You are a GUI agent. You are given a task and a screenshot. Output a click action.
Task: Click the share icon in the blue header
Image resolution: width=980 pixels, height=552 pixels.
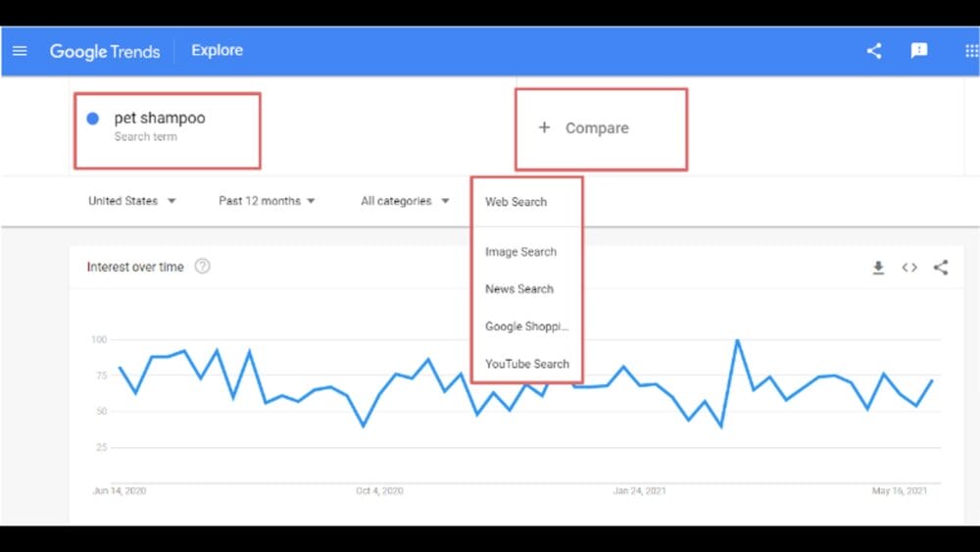(874, 51)
